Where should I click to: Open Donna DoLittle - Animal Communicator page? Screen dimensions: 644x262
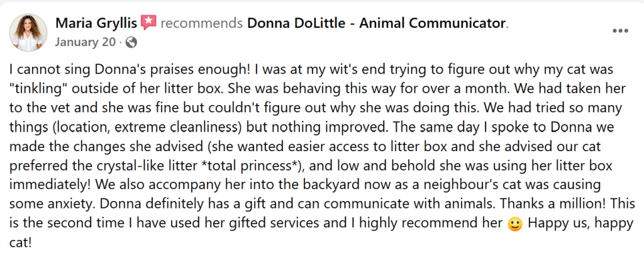376,23
